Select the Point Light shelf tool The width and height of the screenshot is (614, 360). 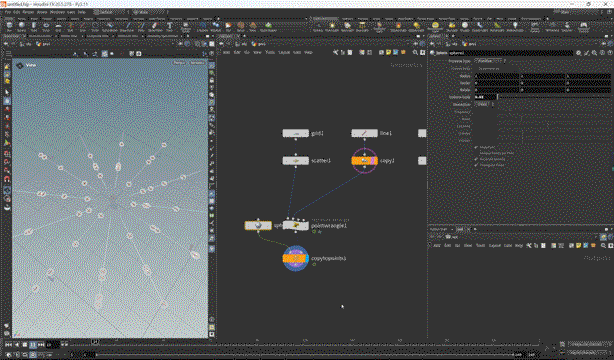tap(332, 27)
